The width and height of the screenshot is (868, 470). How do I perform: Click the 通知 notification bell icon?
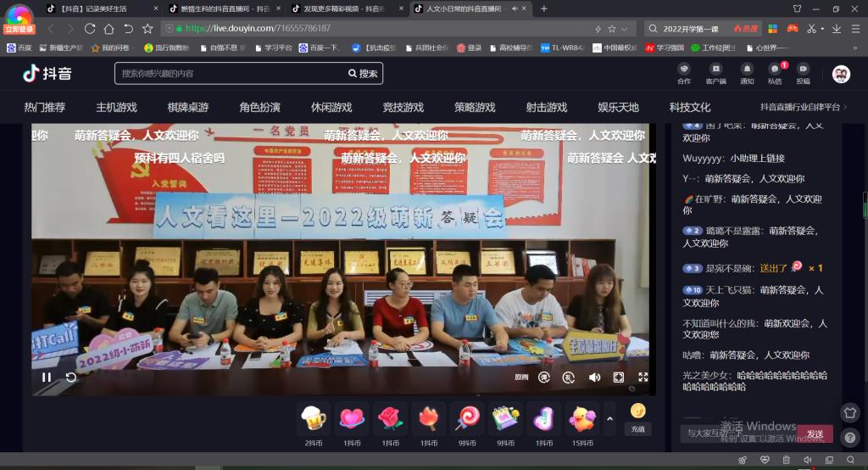point(747,71)
